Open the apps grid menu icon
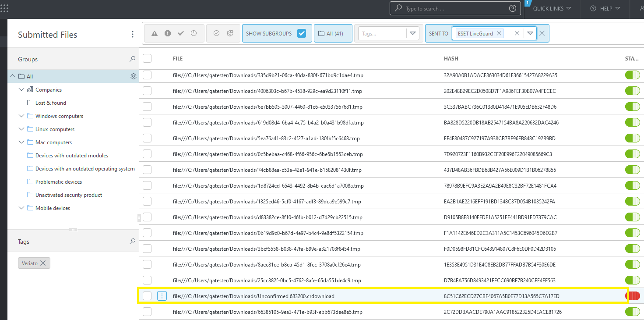The height and width of the screenshot is (320, 644). 4,8
